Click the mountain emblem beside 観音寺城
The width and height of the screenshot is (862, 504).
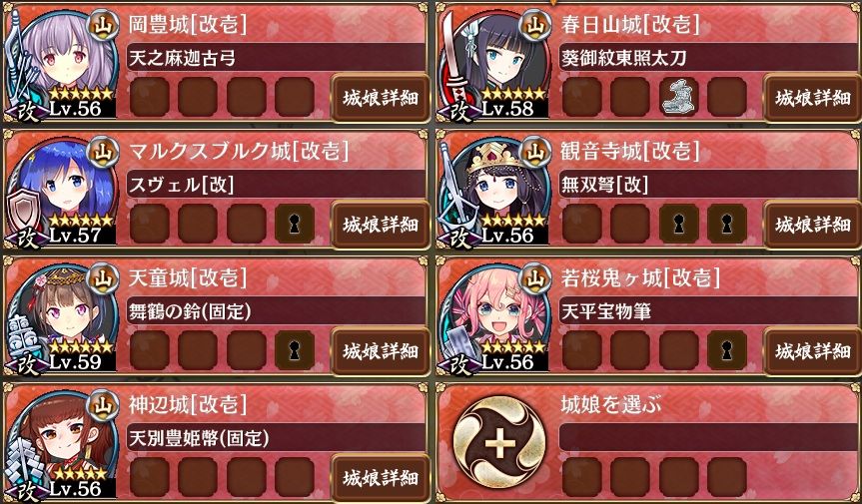tap(535, 152)
